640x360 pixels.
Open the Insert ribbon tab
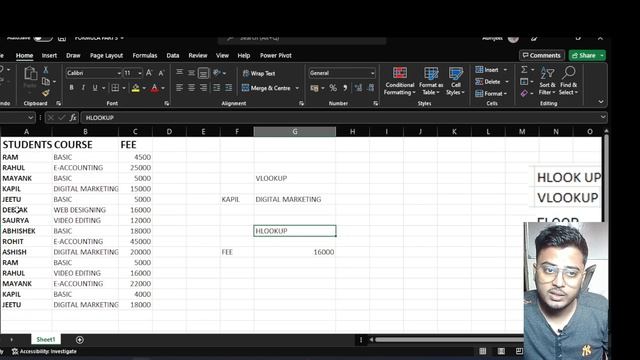[x=49, y=56]
